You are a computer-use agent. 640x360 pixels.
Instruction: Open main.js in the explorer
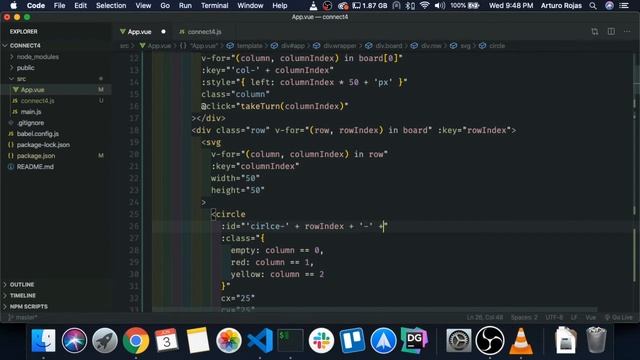pyautogui.click(x=31, y=112)
